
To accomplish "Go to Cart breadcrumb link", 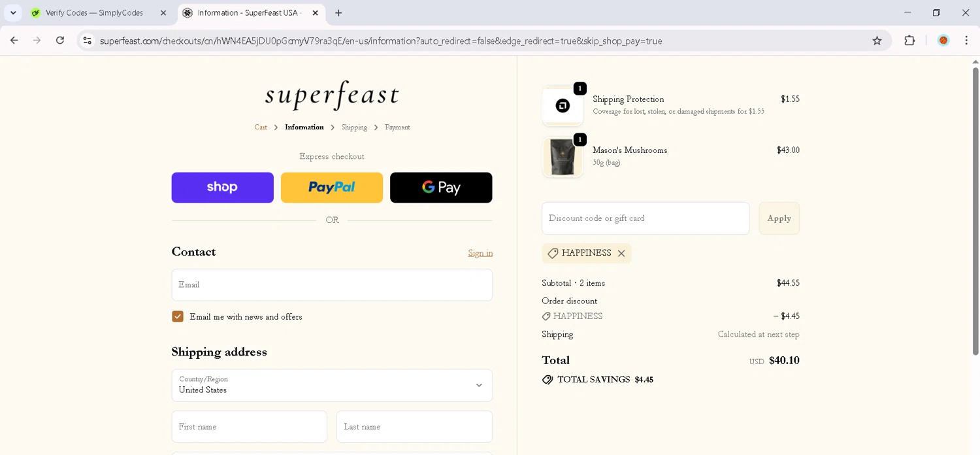I will click(261, 127).
